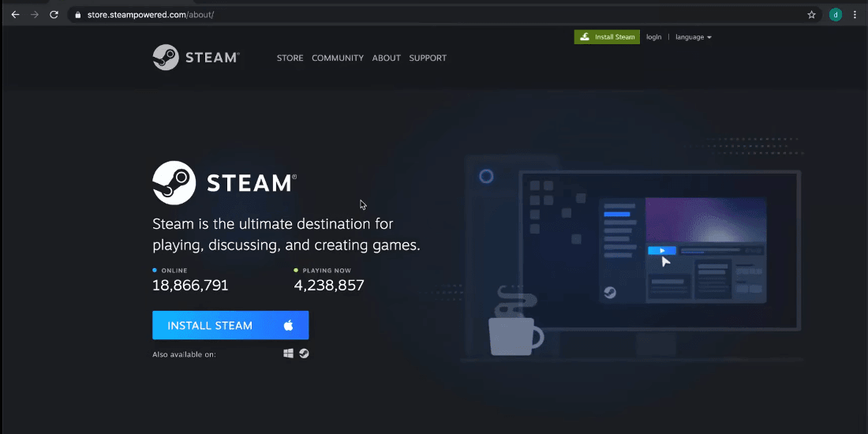The image size is (868, 434).
Task: Click the Steam tagline text
Action: [286, 234]
